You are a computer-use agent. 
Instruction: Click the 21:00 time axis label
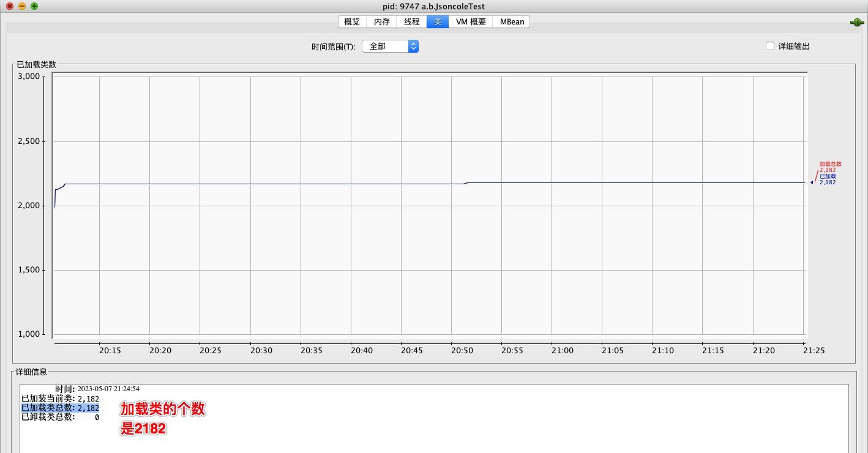coord(563,351)
